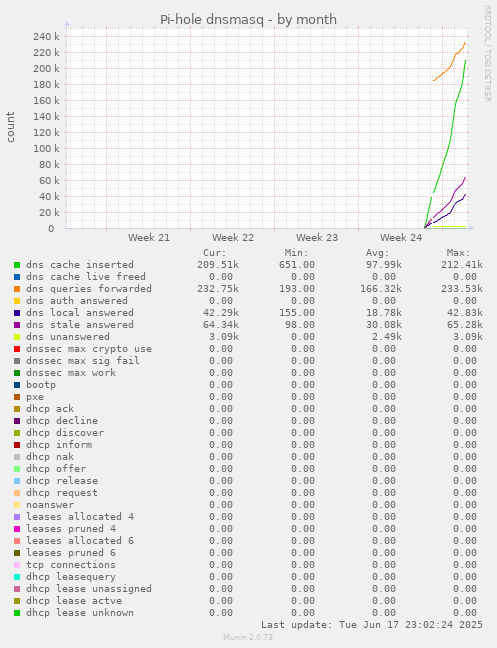
Task: Click the leases pruned 6 label
Action: [x=71, y=552]
